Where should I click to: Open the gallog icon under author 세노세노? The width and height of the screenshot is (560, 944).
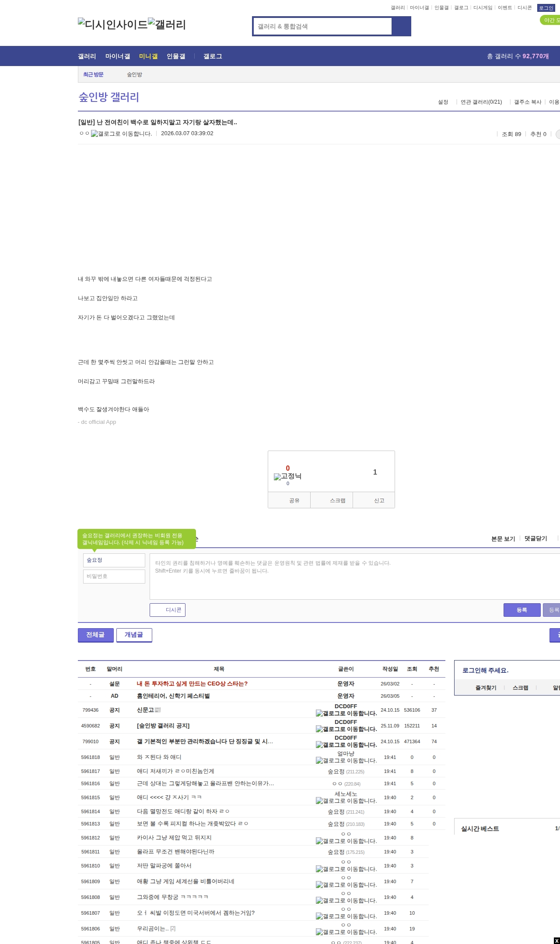(346, 801)
